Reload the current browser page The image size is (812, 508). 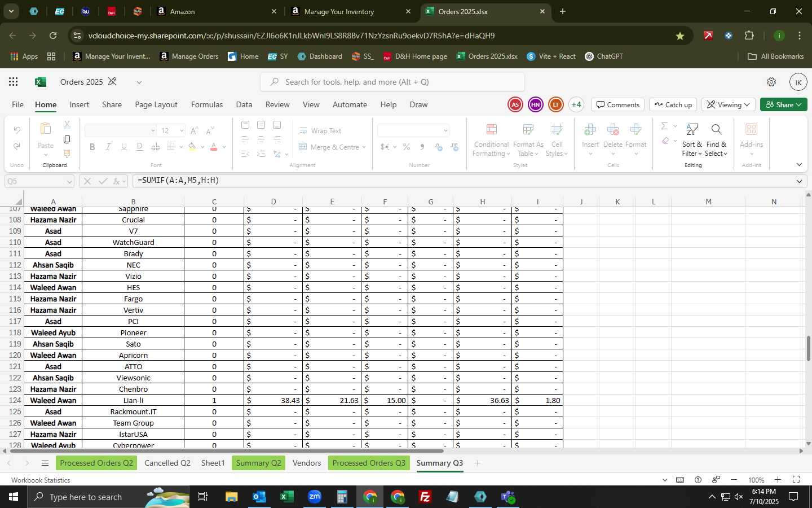(53, 36)
